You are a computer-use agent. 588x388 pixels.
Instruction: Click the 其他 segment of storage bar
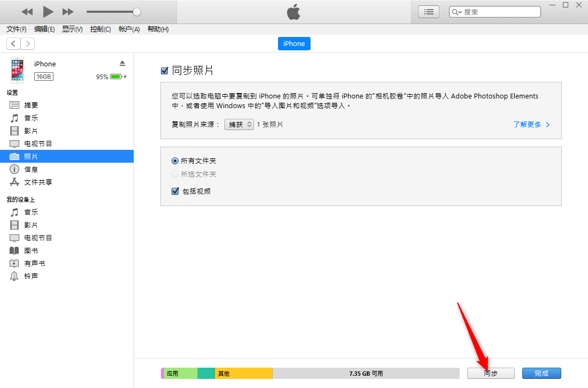pyautogui.click(x=243, y=374)
